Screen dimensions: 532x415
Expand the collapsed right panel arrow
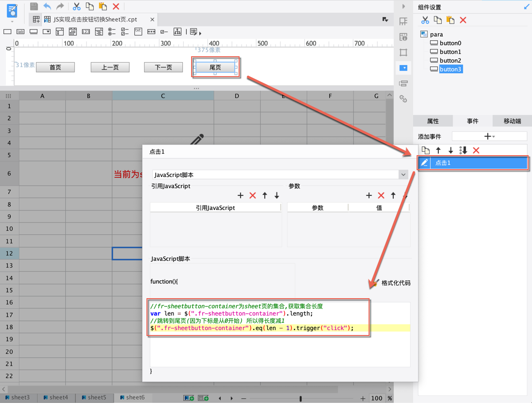point(403,6)
